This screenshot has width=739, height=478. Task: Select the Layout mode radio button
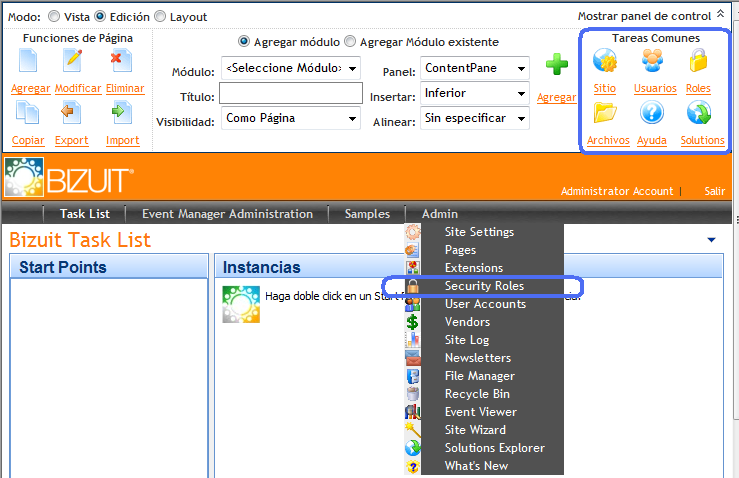160,17
